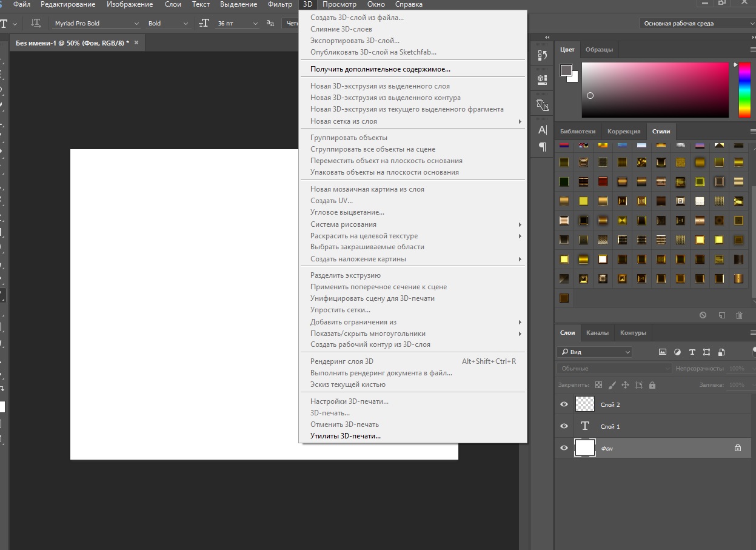
Task: Click the hue spectrum slider bar
Action: pos(744,90)
